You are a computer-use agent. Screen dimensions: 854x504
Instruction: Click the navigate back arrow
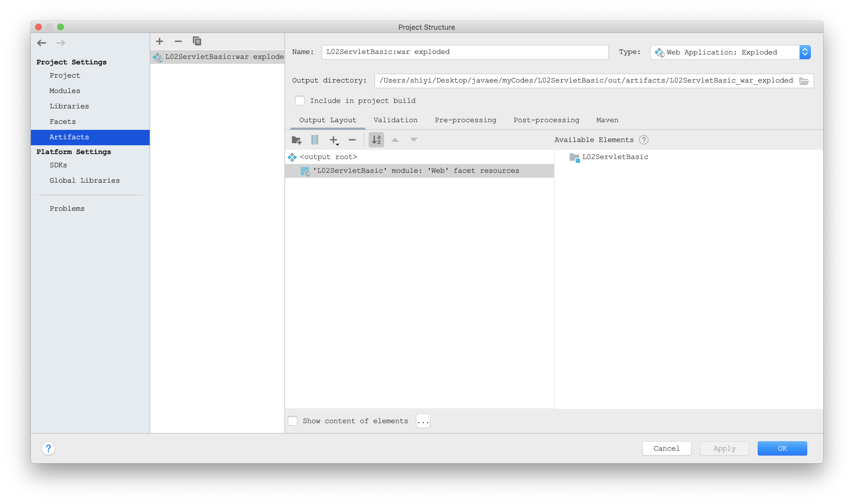42,43
